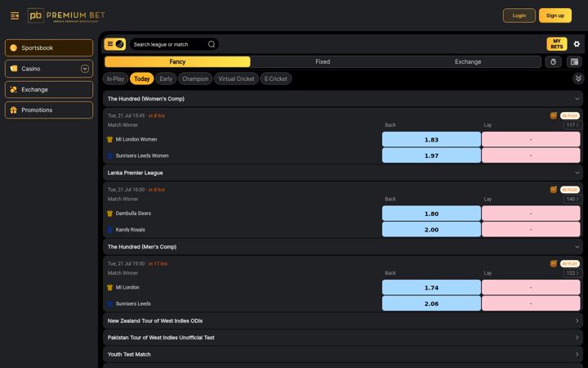Click the Login button
Viewport: 588px width, 368px height.
click(x=519, y=16)
